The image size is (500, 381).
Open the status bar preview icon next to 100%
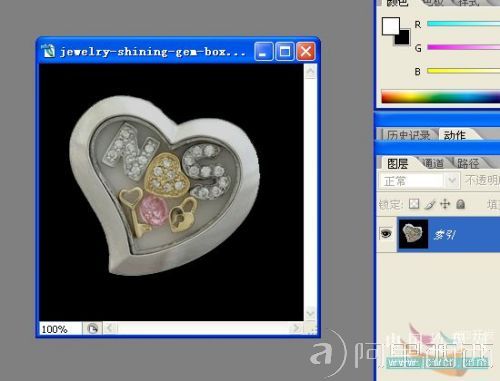[x=92, y=329]
